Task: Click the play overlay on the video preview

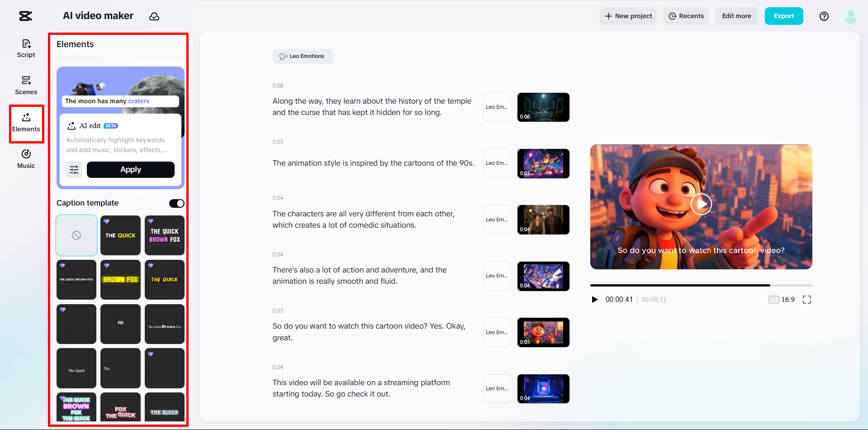Action: pyautogui.click(x=701, y=204)
